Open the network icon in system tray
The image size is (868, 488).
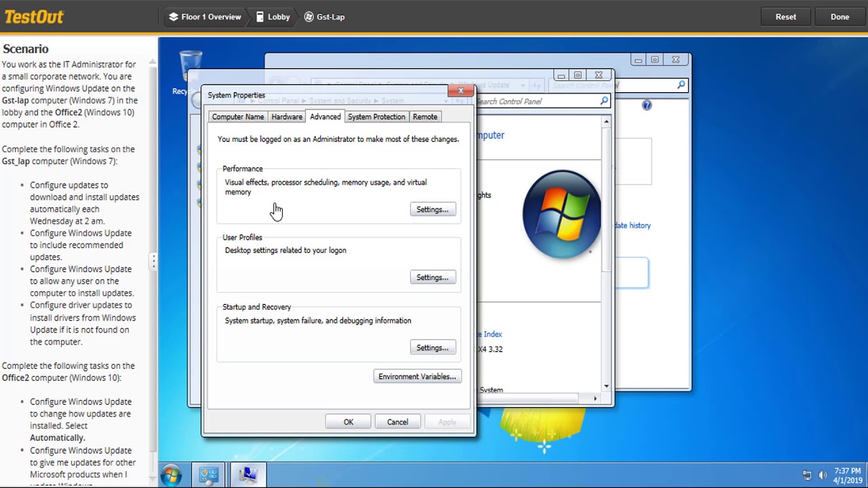click(x=806, y=475)
